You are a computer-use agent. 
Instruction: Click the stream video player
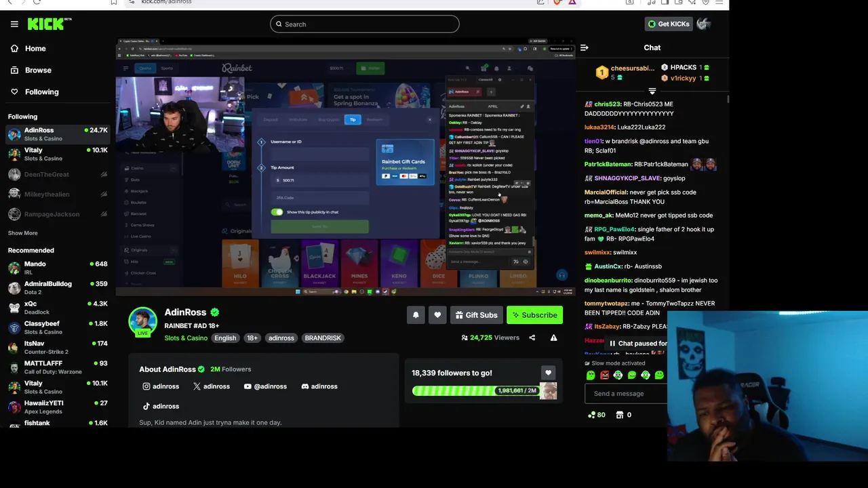click(x=345, y=167)
